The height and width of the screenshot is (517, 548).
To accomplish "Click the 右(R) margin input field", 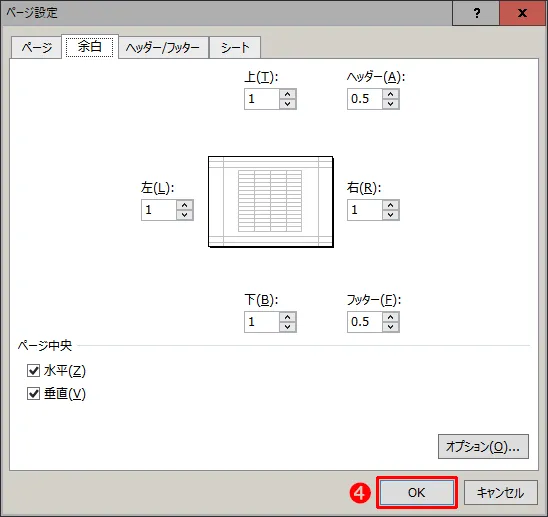I will coord(365,210).
